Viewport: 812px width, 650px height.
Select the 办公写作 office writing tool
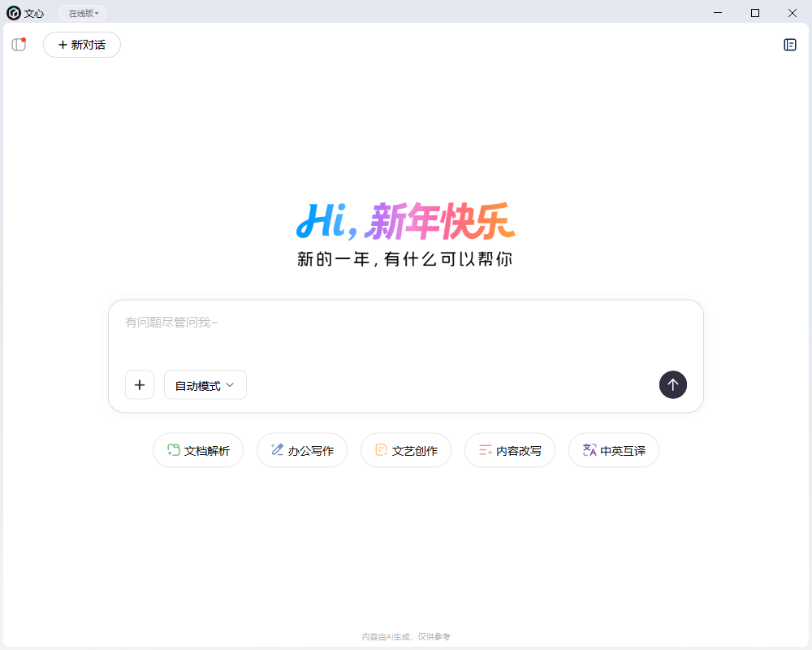[x=302, y=449]
